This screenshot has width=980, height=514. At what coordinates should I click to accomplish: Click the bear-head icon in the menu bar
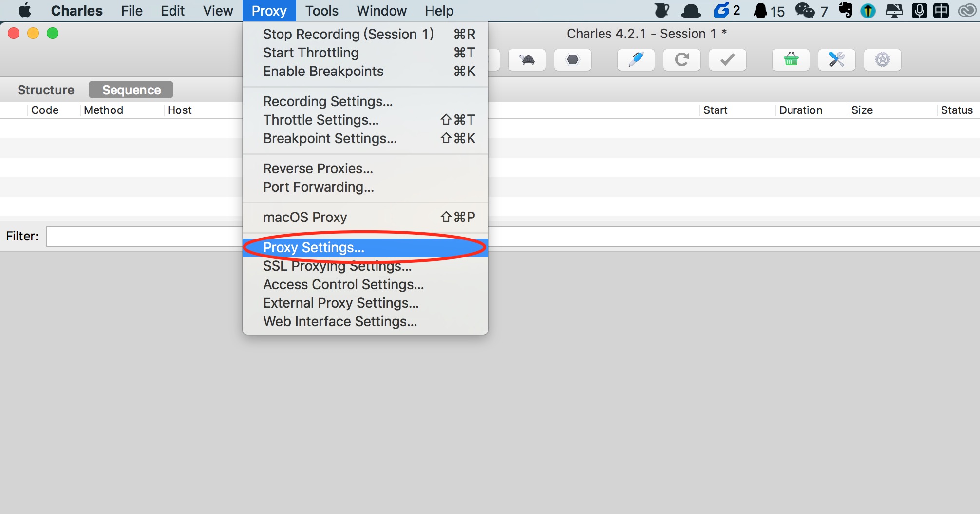click(662, 10)
